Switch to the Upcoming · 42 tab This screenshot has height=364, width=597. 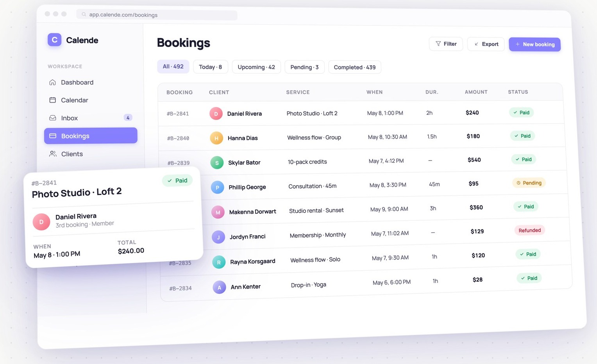256,67
